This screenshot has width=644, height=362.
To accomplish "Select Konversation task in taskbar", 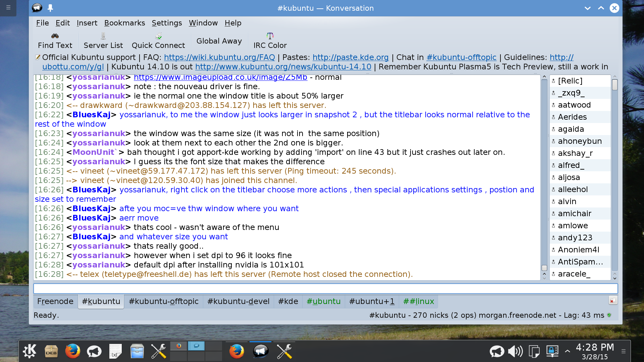I will pyautogui.click(x=261, y=351).
